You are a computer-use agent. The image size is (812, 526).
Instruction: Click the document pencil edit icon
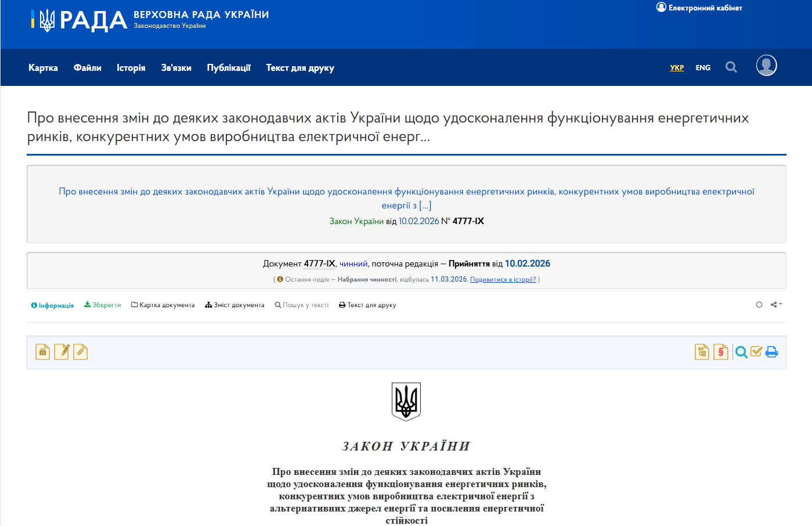[x=62, y=352]
